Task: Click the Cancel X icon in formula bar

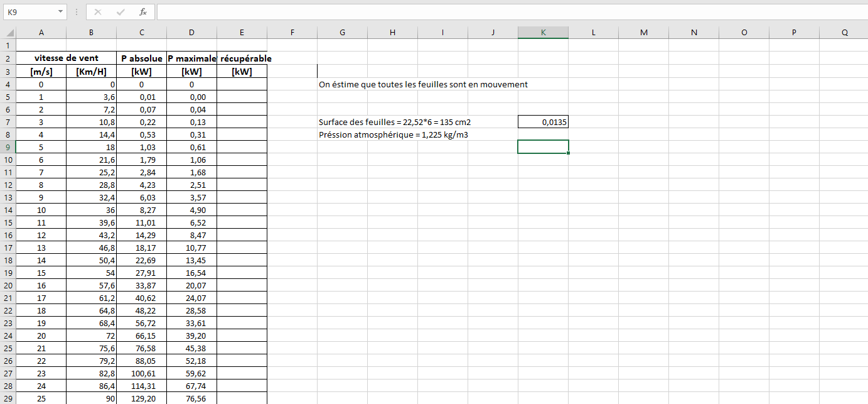Action: coord(98,12)
